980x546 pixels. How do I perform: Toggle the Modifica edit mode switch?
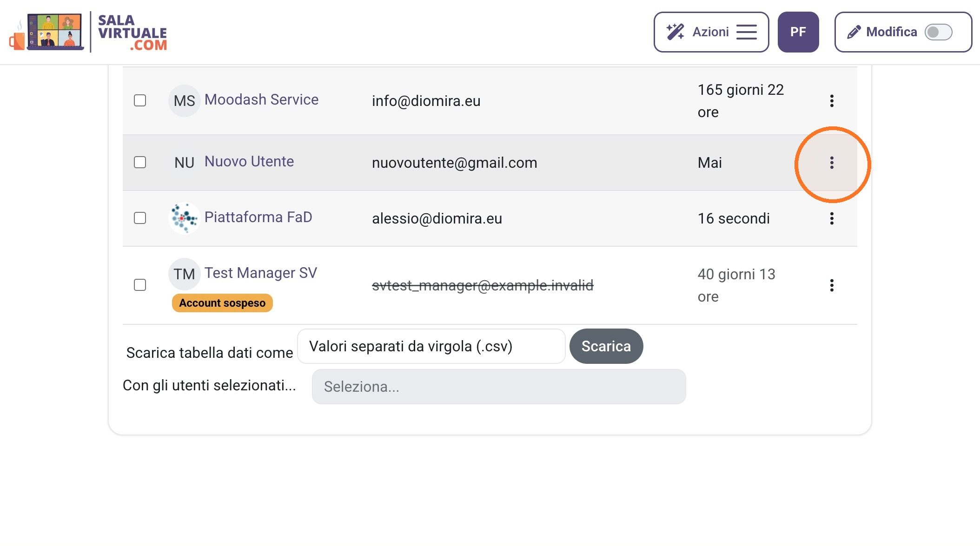pyautogui.click(x=939, y=32)
